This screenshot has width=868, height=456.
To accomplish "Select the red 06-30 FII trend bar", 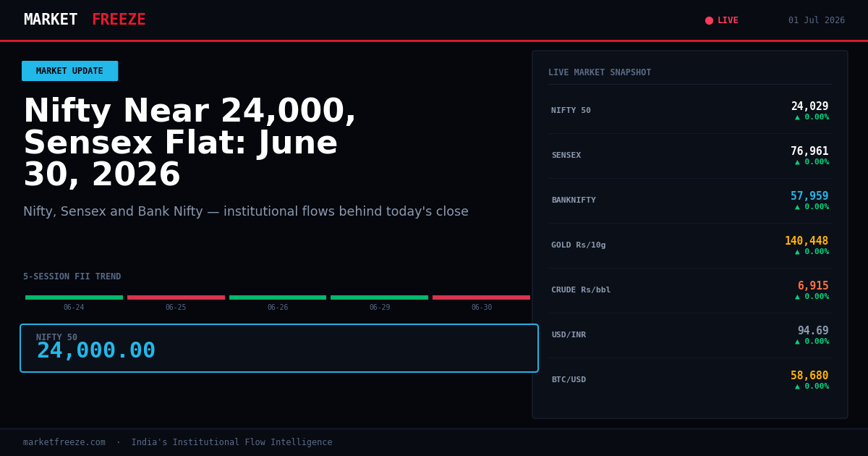I will click(x=481, y=297).
